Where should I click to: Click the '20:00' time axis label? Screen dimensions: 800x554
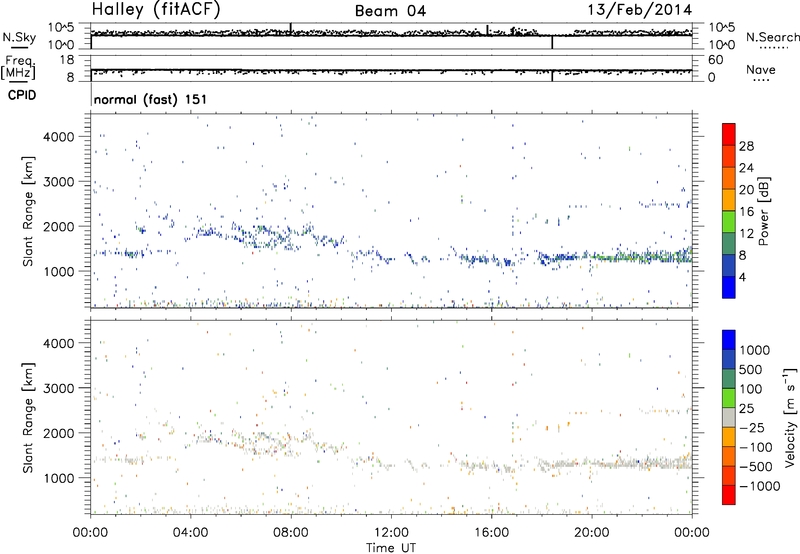click(591, 533)
